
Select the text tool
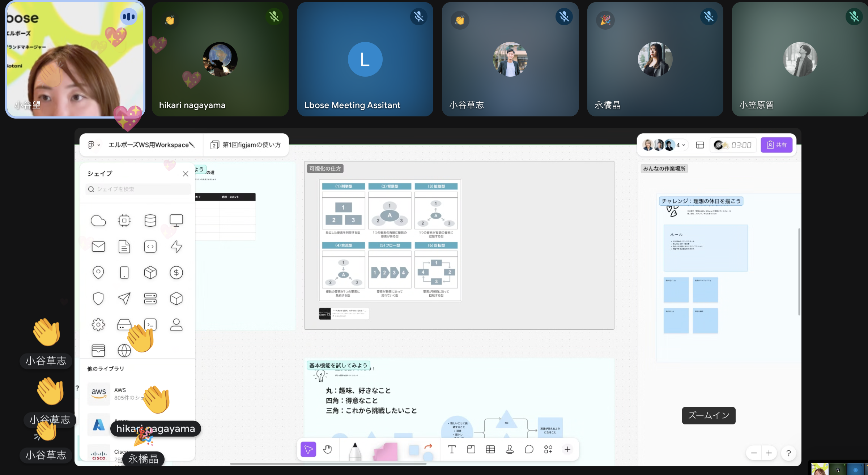click(452, 449)
